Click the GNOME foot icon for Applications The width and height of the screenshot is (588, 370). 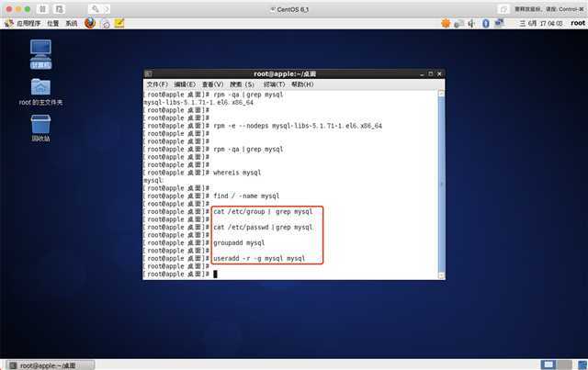tap(9, 24)
